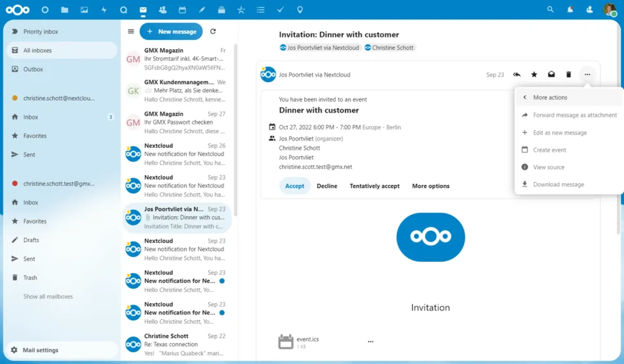Open the event.ics attachment

(x=308, y=339)
